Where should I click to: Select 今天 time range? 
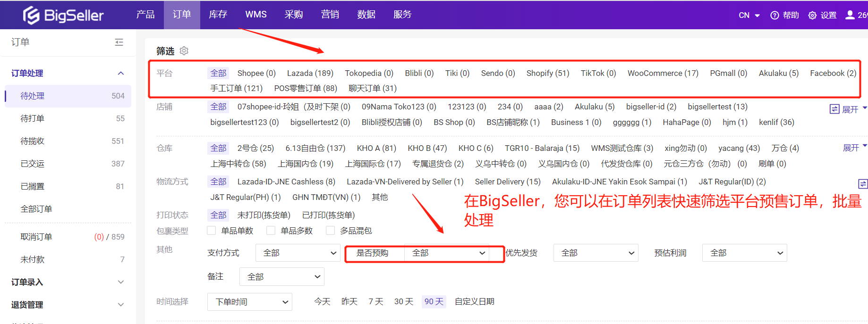(323, 301)
